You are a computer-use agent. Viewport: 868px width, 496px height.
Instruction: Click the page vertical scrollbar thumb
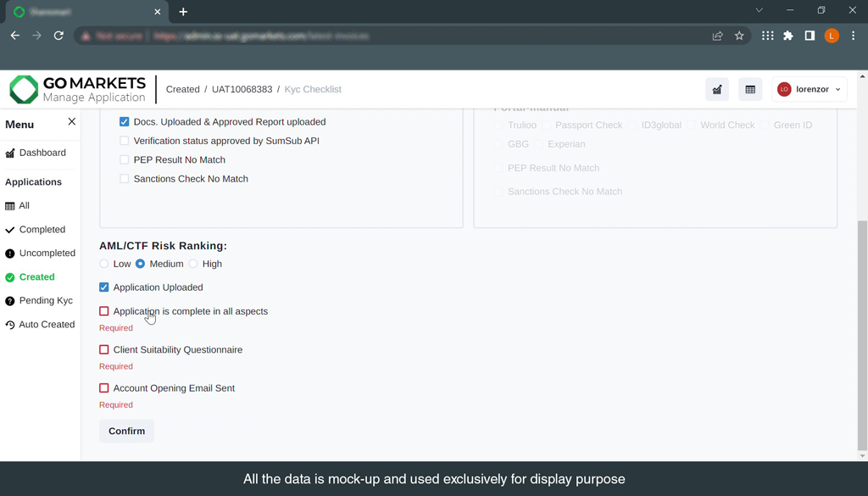point(862,335)
